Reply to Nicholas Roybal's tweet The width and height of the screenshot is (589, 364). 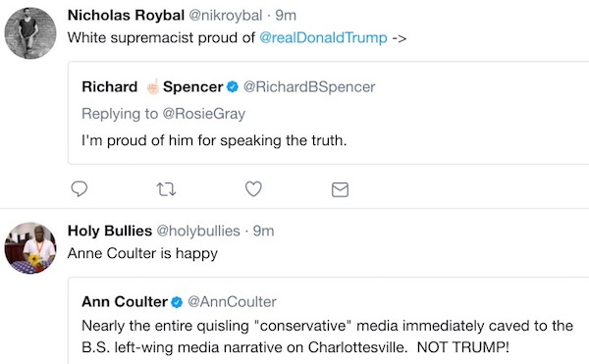[x=80, y=188]
